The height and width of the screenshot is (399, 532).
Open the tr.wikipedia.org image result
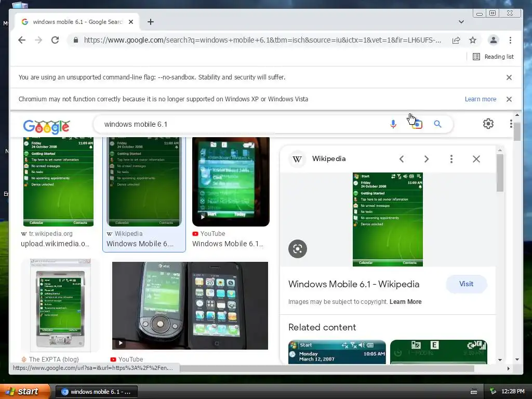[x=58, y=181]
